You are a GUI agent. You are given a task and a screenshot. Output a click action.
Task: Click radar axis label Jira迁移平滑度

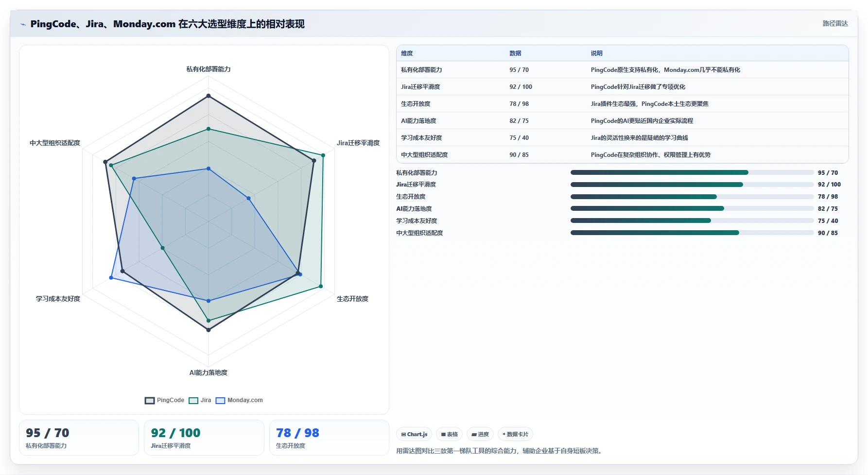click(x=358, y=143)
